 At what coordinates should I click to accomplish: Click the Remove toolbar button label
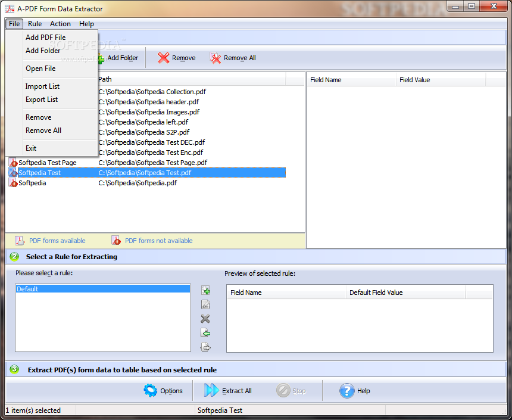coord(184,58)
